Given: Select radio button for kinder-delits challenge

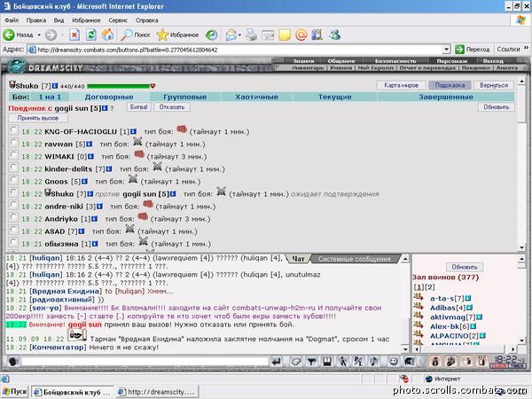Looking at the screenshot, I should pyautogui.click(x=13, y=168).
